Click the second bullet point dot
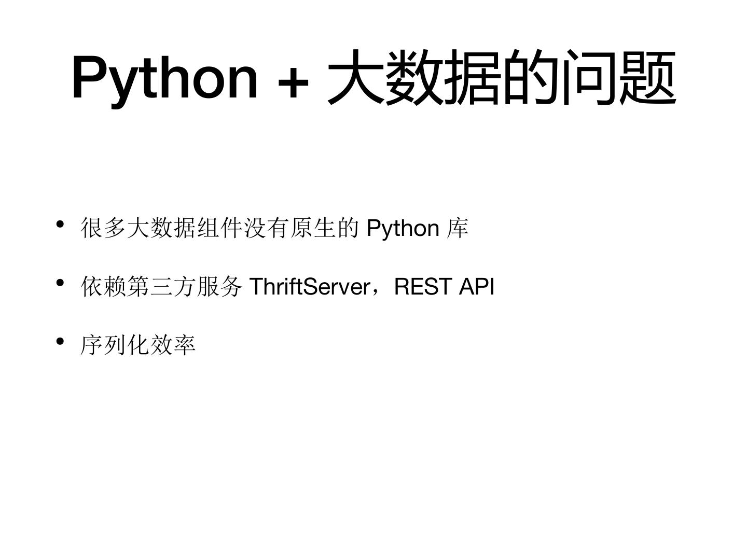The image size is (747, 560). pos(60,283)
